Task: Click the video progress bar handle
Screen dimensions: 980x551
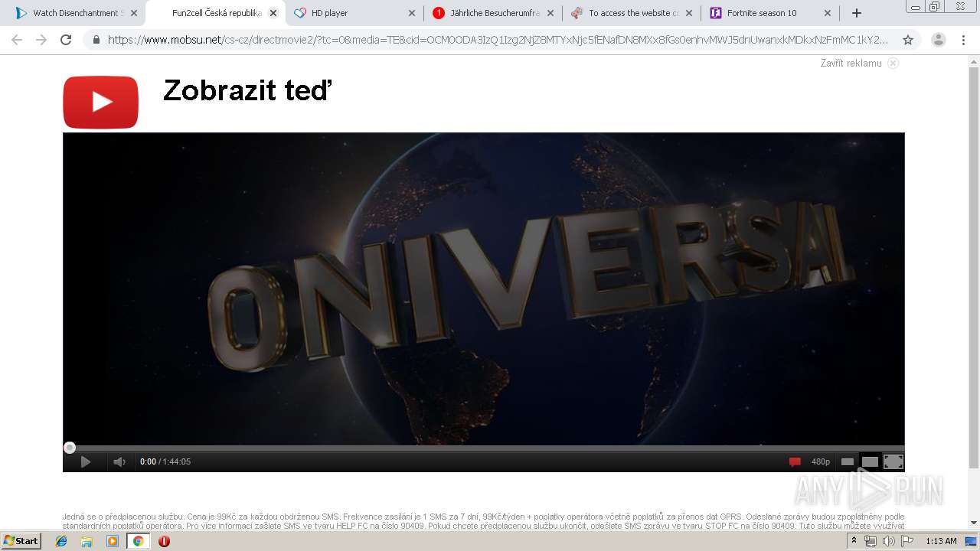Action: (70, 448)
